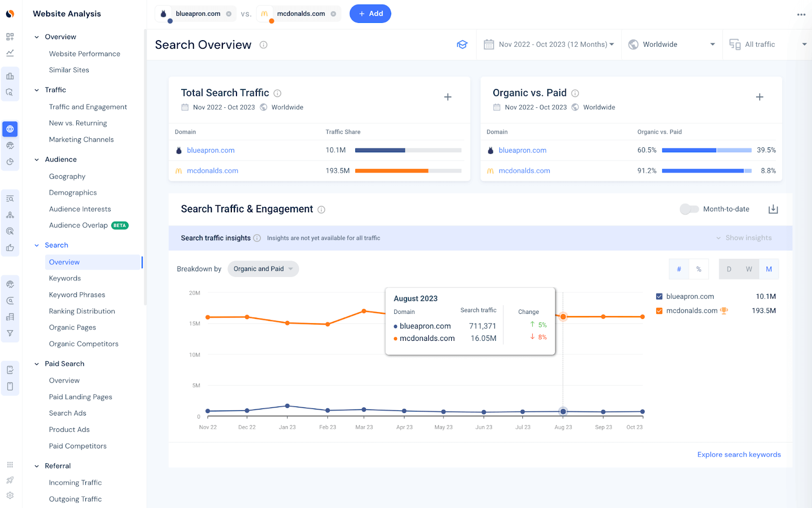Collapse the Audience section in sidebar
Screen dimensions: 812x508
pyautogui.click(x=37, y=160)
